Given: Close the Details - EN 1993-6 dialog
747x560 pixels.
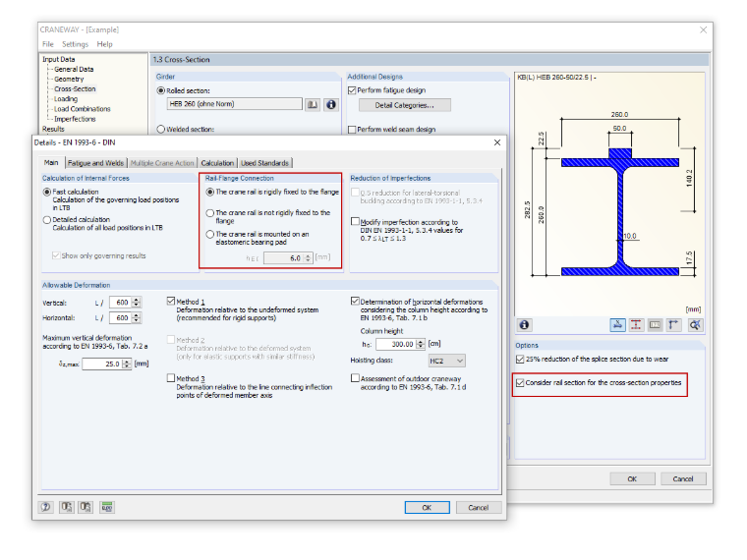Looking at the screenshot, I should pyautogui.click(x=497, y=142).
